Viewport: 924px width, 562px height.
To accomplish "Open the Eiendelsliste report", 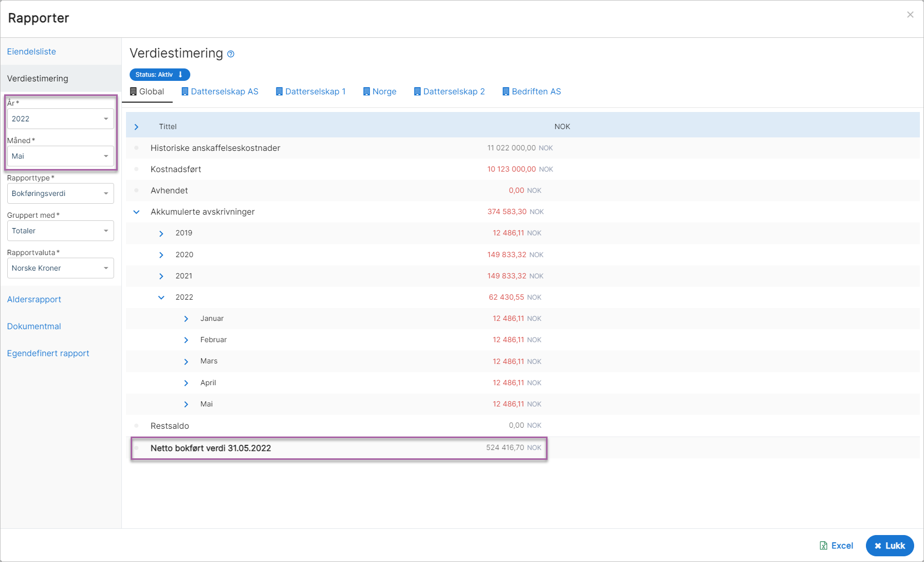I will click(x=32, y=51).
